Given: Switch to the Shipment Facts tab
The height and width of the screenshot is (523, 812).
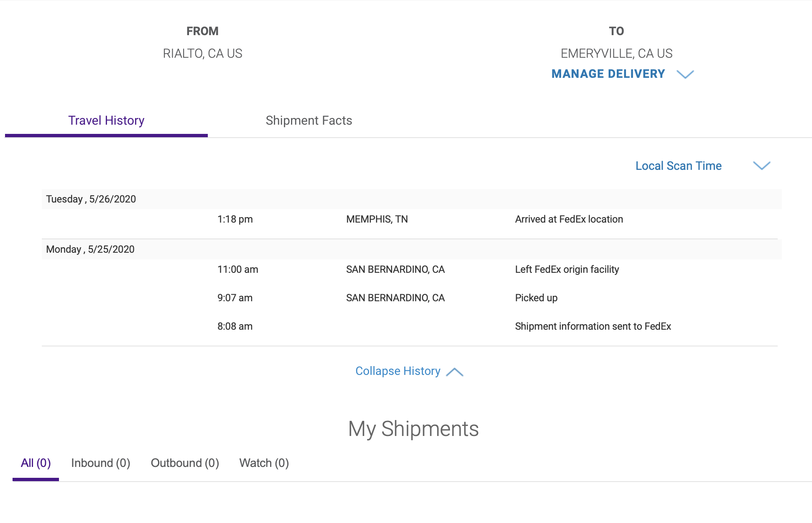Looking at the screenshot, I should tap(309, 120).
